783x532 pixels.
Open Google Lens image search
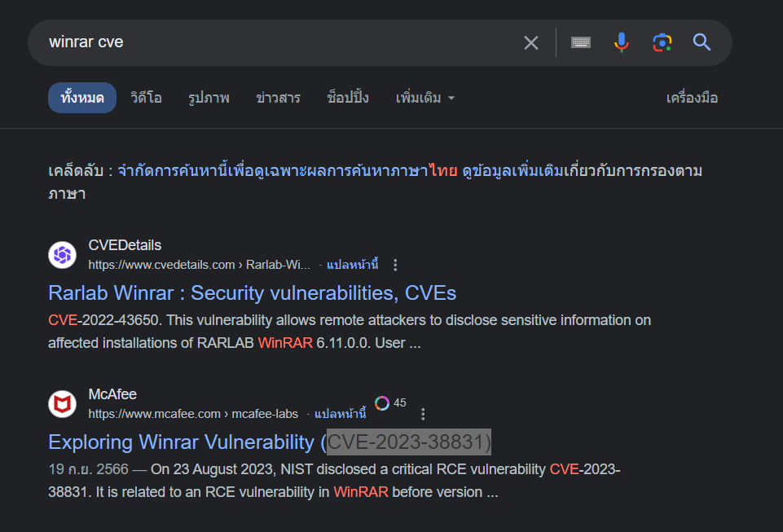662,42
